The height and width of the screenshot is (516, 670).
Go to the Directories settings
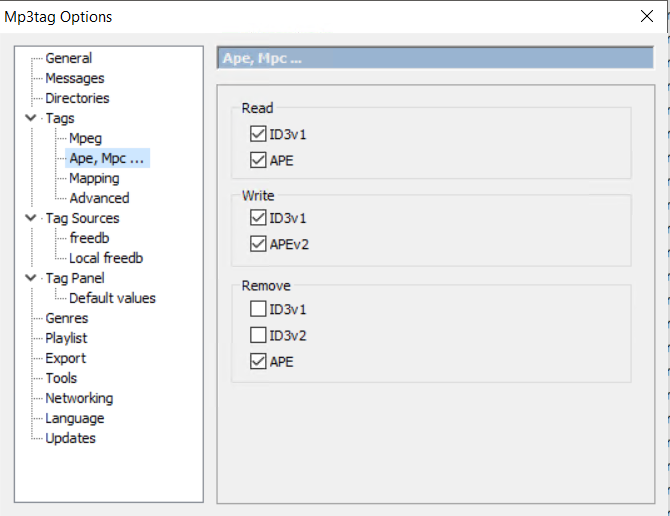pyautogui.click(x=77, y=98)
